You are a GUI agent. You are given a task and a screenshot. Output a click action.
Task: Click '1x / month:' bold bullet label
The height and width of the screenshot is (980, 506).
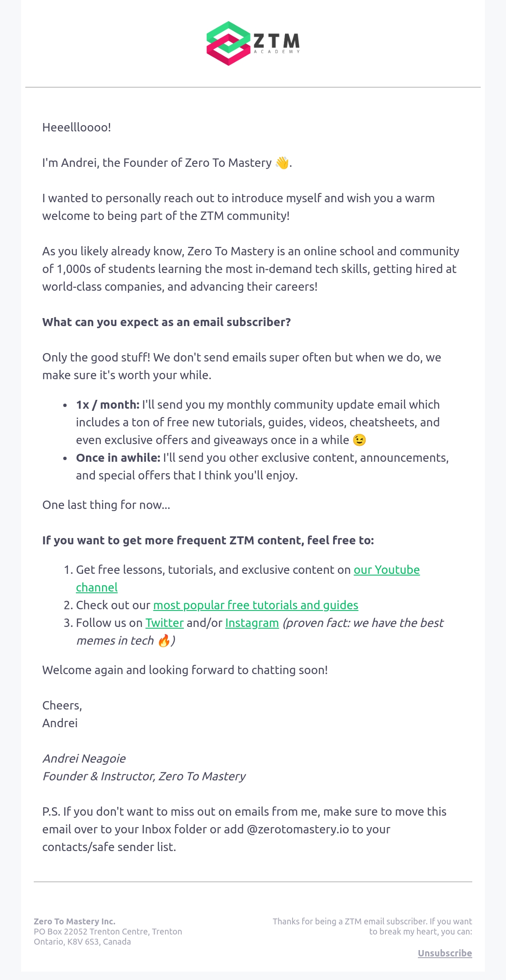(x=108, y=404)
